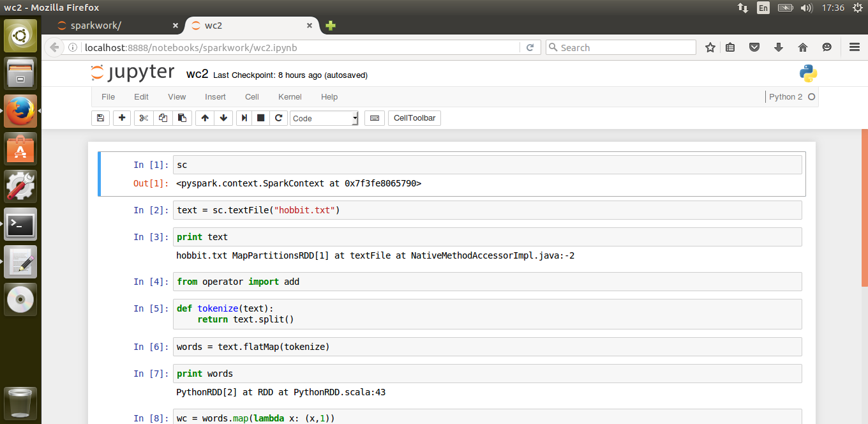Cut selected cell with scissors icon
Viewport: 868px width, 424px height.
(x=144, y=118)
